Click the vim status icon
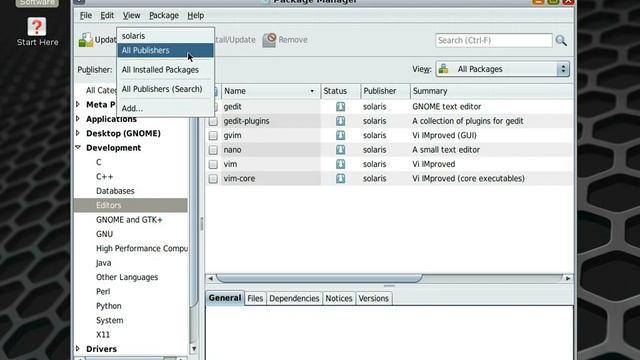The image size is (640, 360). (340, 164)
